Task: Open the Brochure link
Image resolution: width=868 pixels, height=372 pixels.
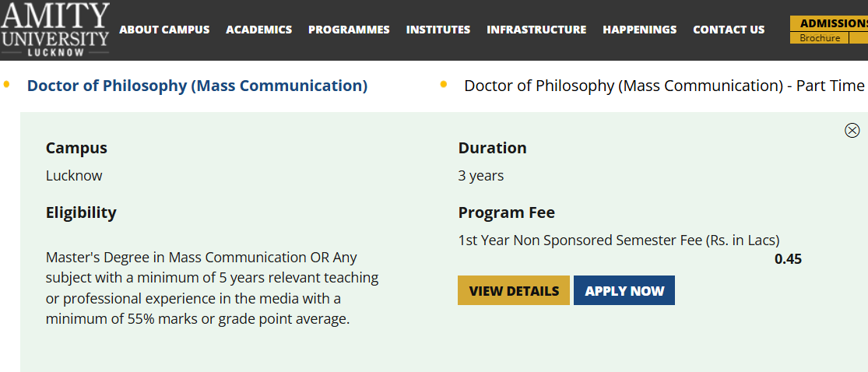Action: coord(820,38)
